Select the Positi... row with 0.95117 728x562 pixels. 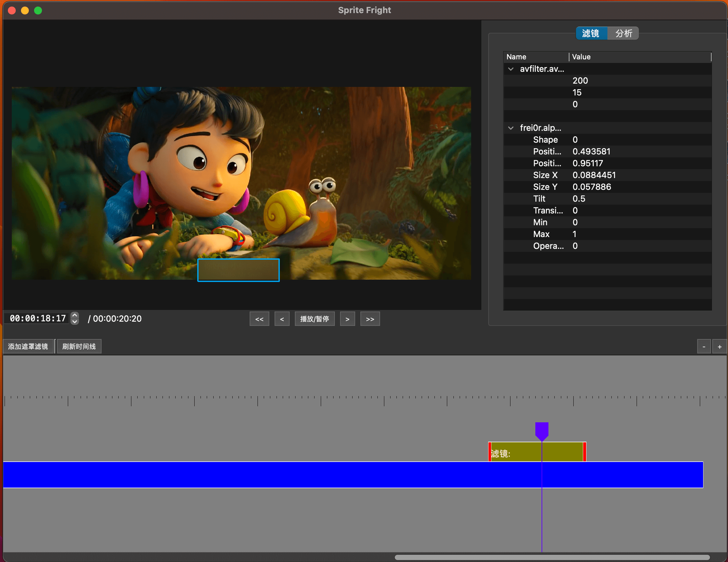coord(608,163)
